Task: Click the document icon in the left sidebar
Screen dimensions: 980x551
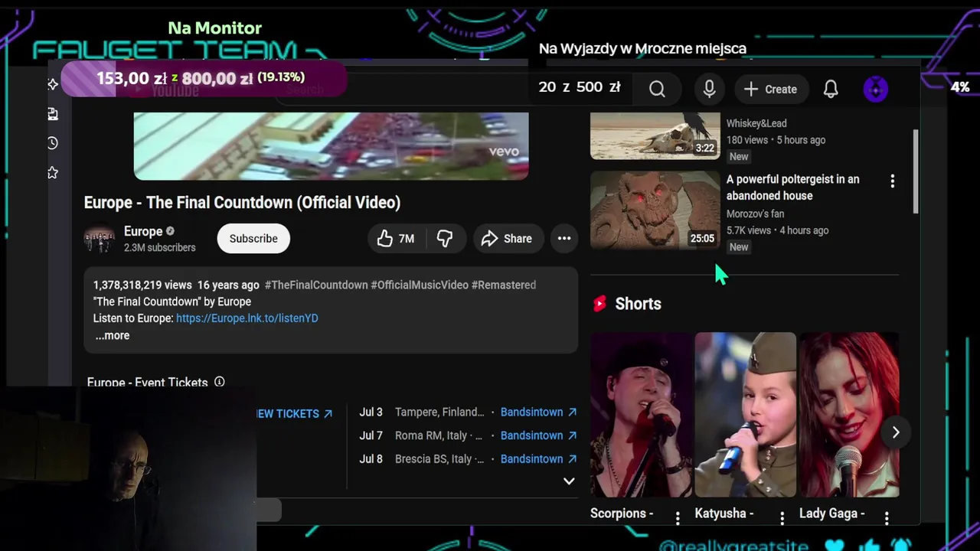Action: (x=53, y=114)
